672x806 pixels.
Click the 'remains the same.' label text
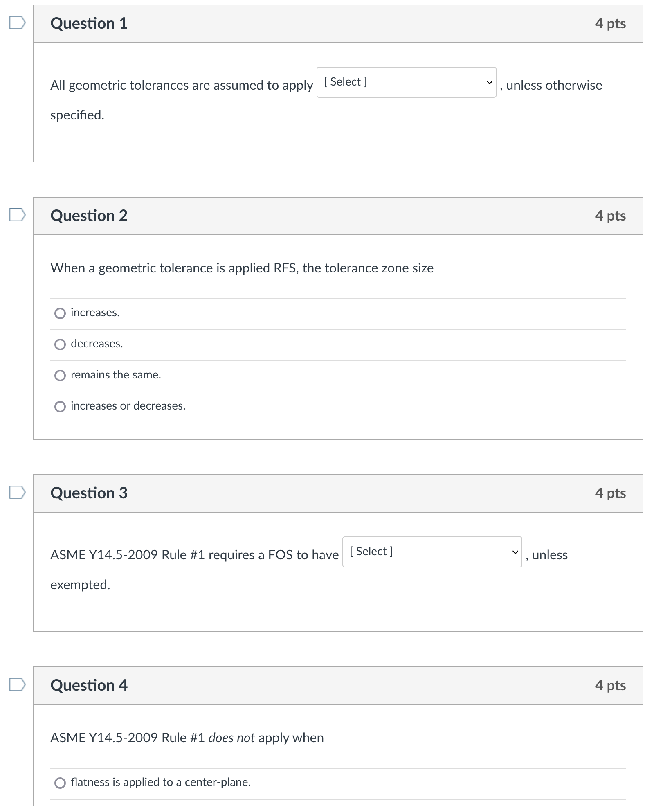pos(116,375)
